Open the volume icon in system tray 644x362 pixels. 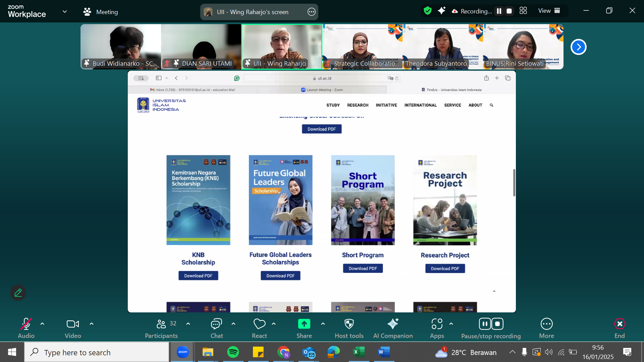click(549, 352)
